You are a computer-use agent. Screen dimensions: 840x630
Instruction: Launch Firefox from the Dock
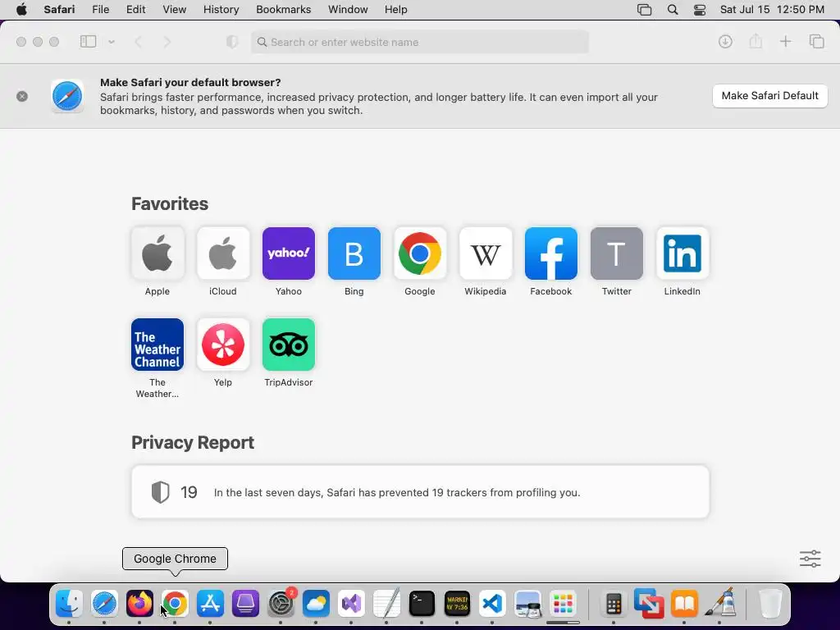[x=139, y=604]
